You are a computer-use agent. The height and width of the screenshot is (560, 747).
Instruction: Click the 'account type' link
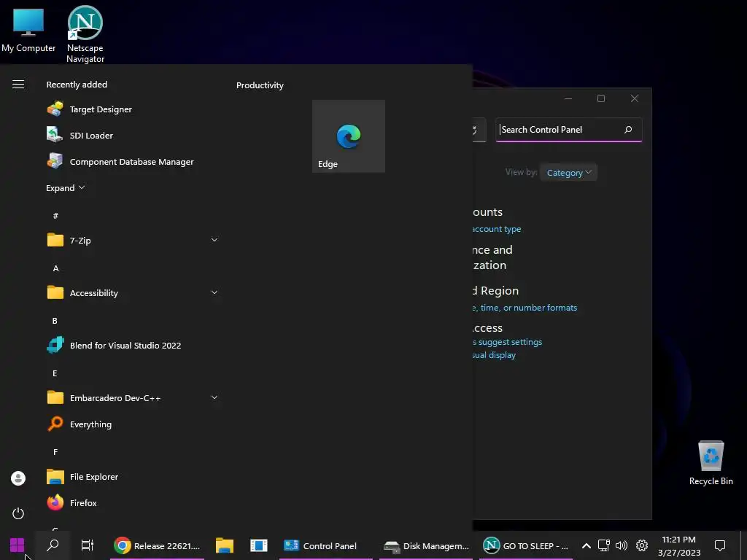[x=496, y=229]
